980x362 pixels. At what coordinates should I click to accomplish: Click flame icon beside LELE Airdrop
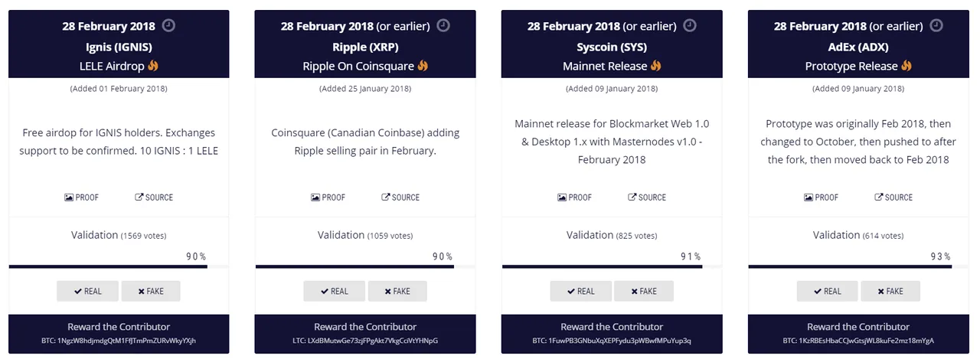point(153,66)
